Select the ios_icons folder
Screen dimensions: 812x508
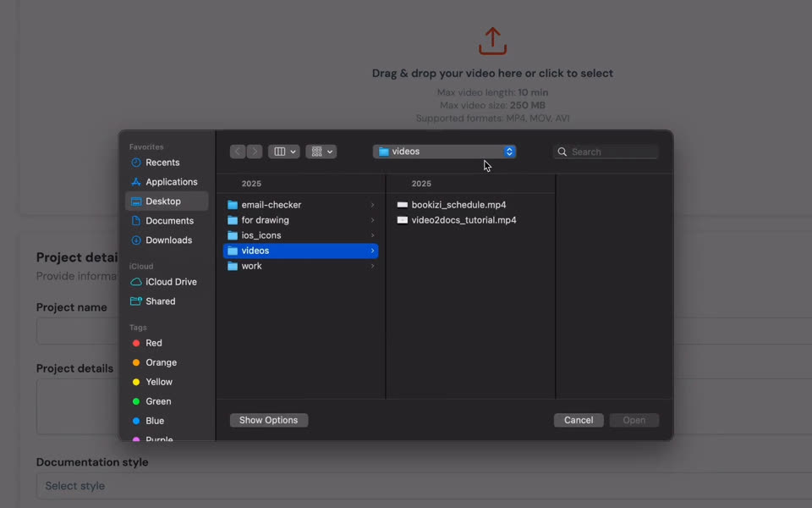click(300, 235)
